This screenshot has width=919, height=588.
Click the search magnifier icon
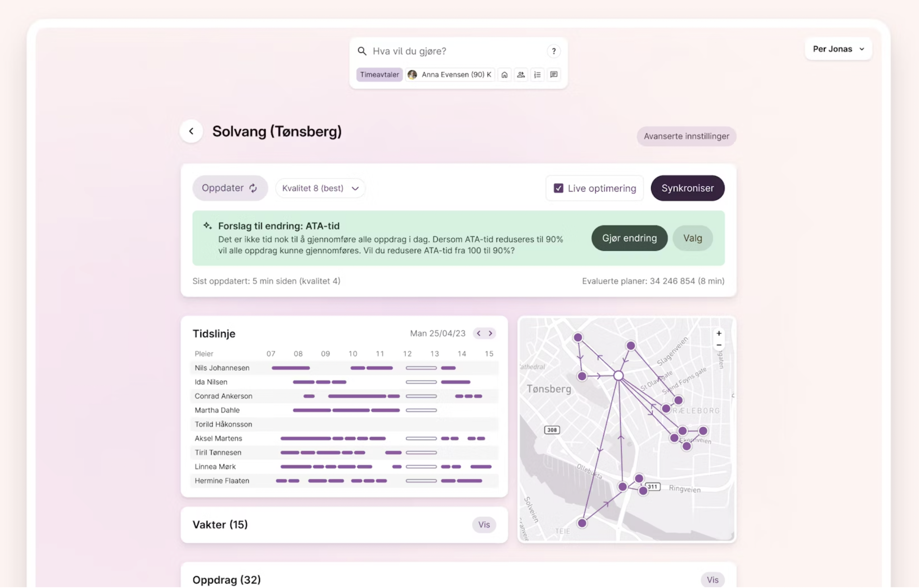362,51
